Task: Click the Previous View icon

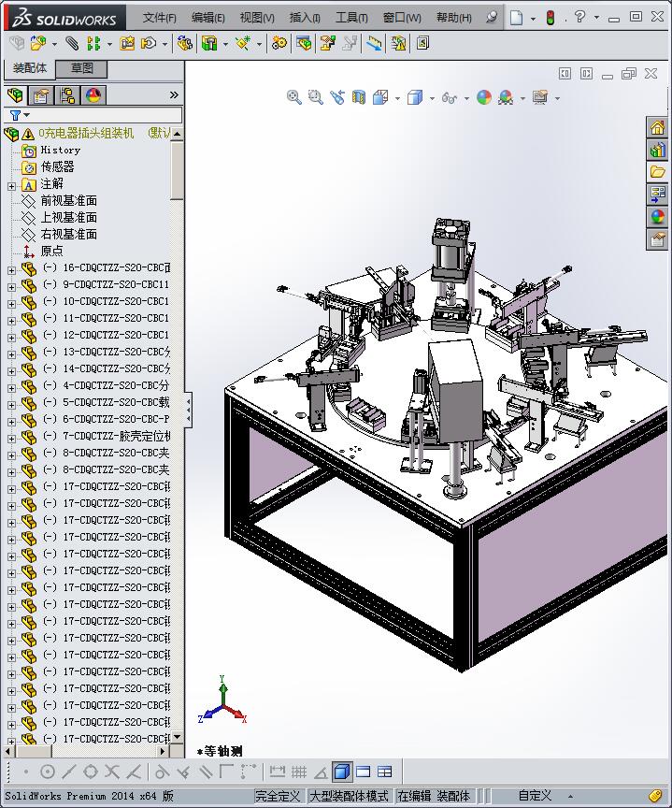Action: (x=337, y=97)
